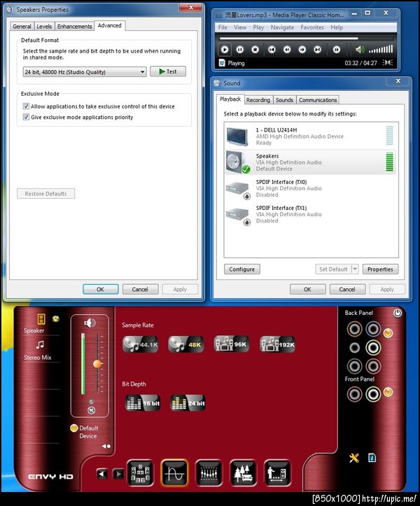Select 16 bit depth
The image size is (420, 506).
click(143, 403)
